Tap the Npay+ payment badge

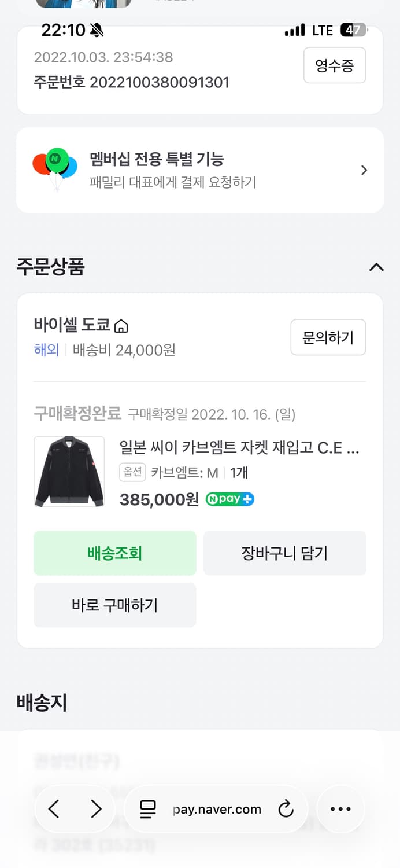click(229, 499)
